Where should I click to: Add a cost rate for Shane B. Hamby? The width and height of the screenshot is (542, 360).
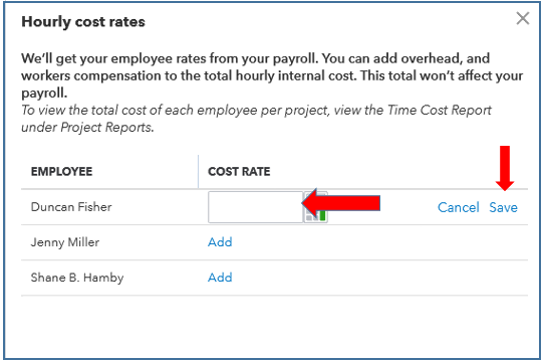[220, 277]
